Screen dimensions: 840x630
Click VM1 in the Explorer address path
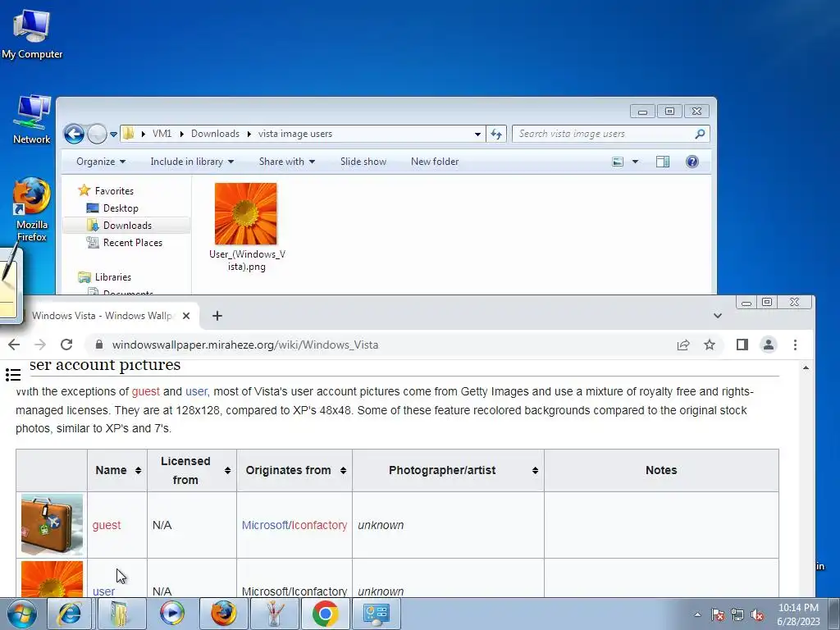click(x=162, y=134)
